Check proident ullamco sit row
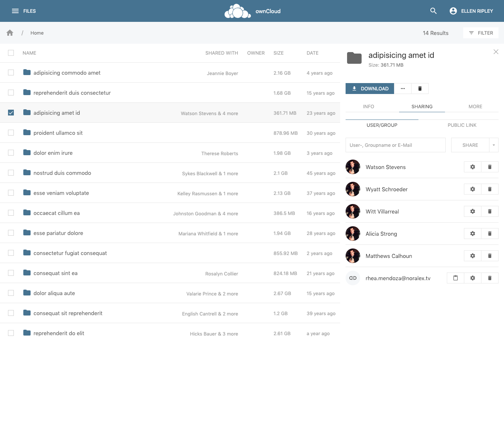Viewport: 504px width, 431px height. [11, 133]
